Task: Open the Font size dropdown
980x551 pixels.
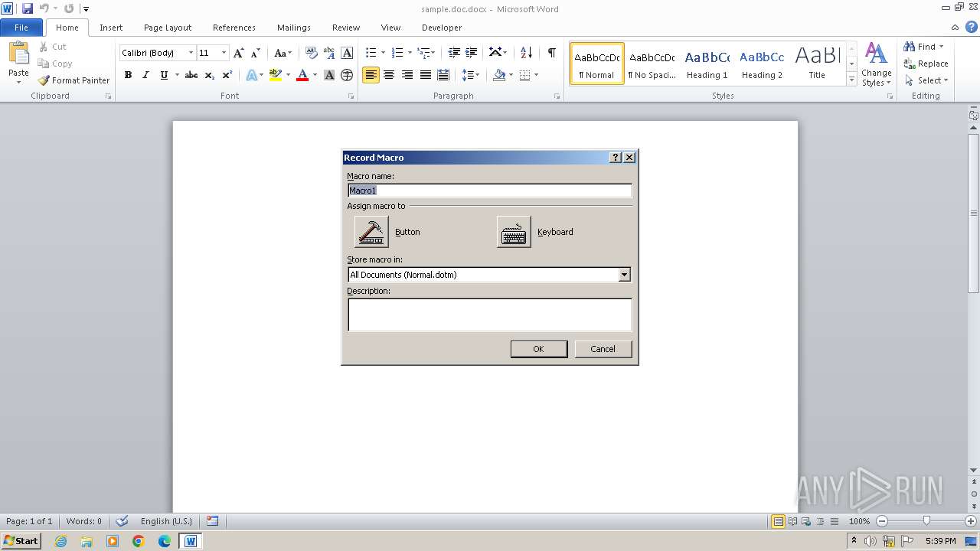Action: tap(224, 53)
